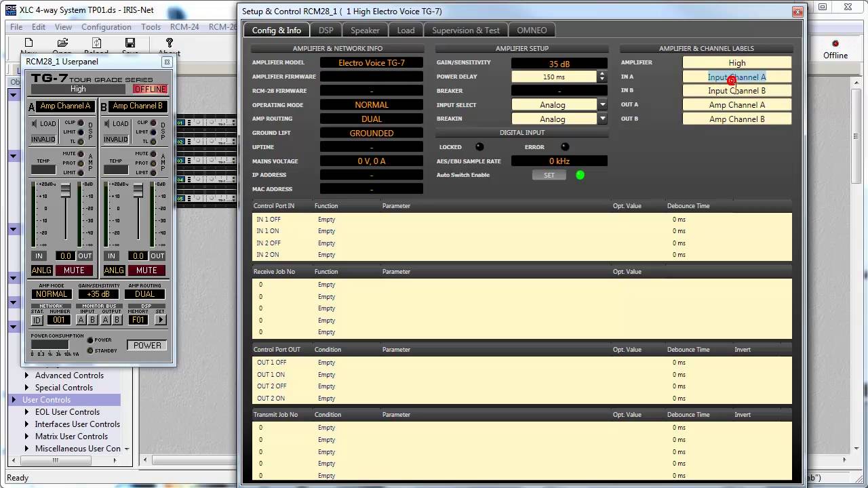
Task: Increase the Power Delay value with up arrow
Action: tap(602, 74)
